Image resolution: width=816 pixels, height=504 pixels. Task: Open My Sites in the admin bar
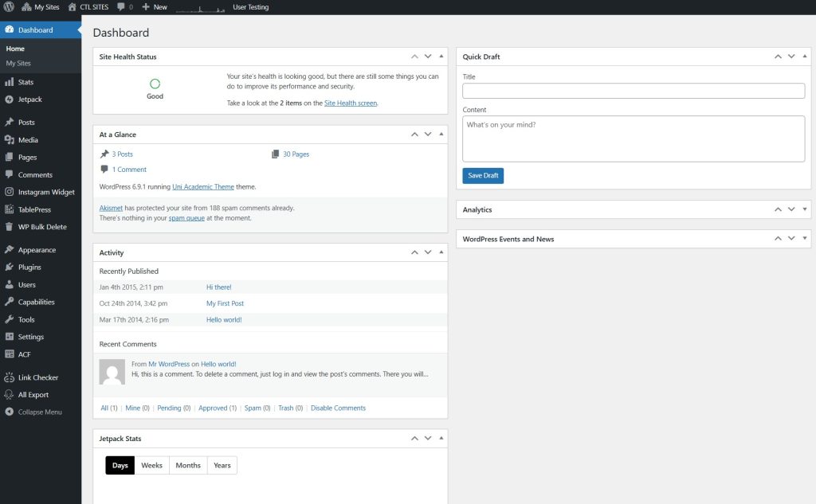tap(41, 6)
